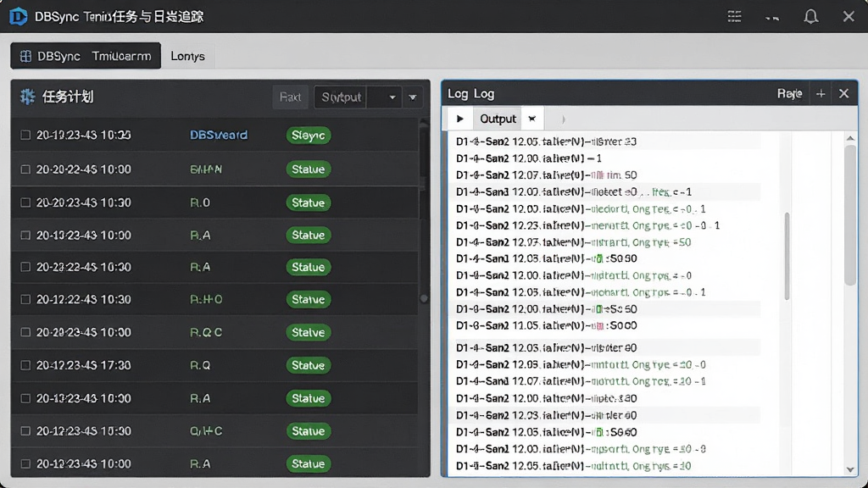Open the Sytput dropdown
Viewport: 868px width, 488px height.
click(358, 97)
